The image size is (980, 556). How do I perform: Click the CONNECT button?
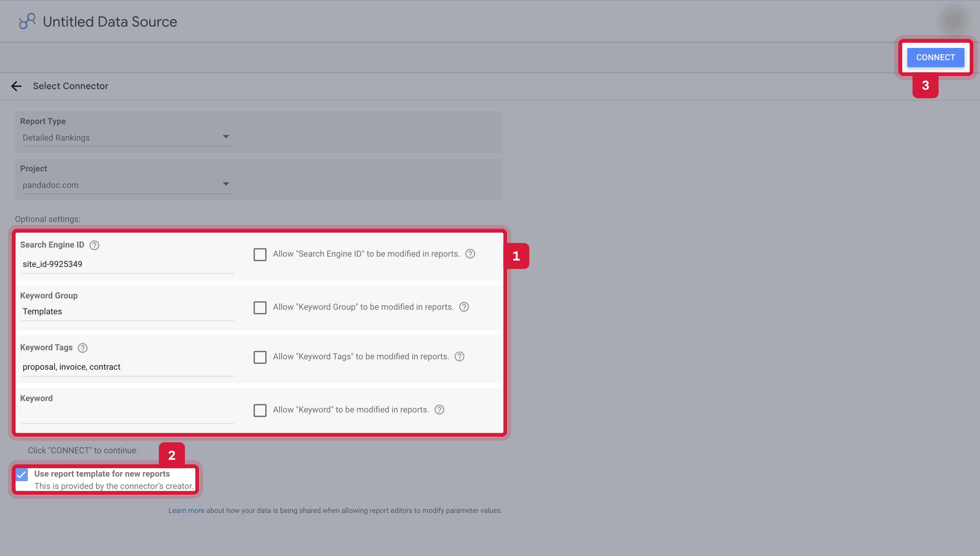935,57
